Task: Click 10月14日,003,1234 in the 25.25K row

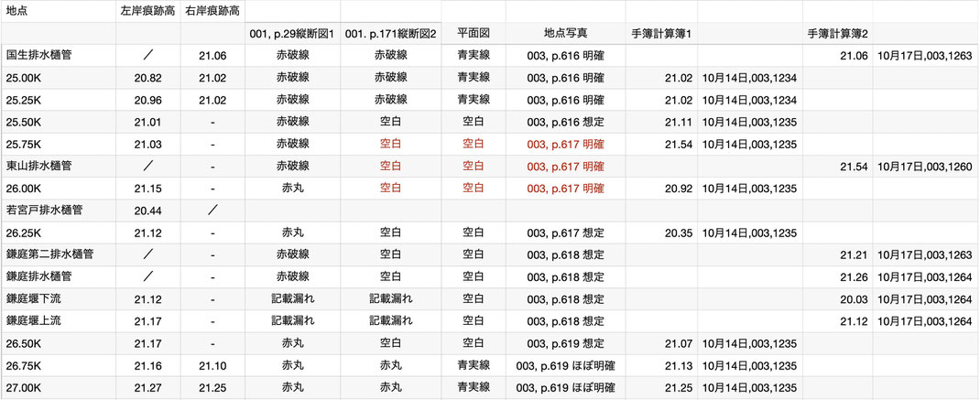Action: [749, 100]
